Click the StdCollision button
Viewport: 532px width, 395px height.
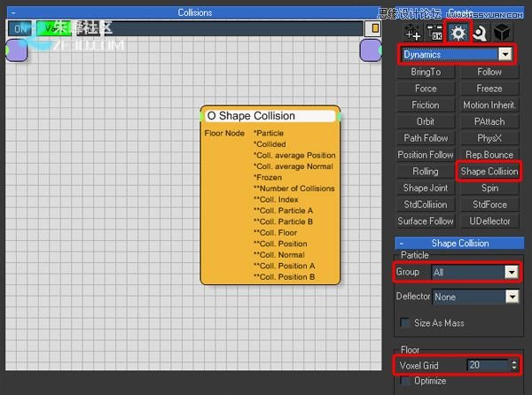click(426, 205)
